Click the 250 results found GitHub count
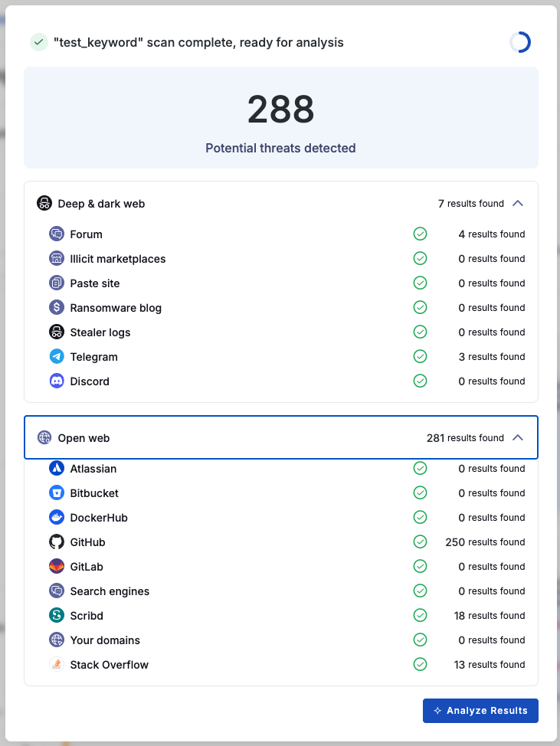 pyautogui.click(x=485, y=542)
